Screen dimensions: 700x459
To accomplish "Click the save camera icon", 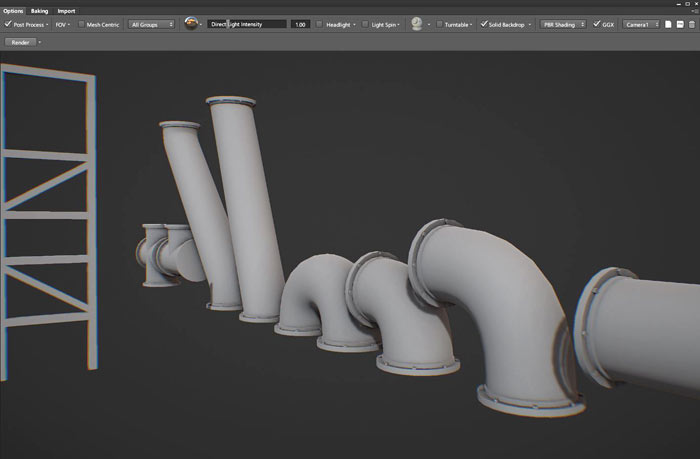I will pos(679,23).
